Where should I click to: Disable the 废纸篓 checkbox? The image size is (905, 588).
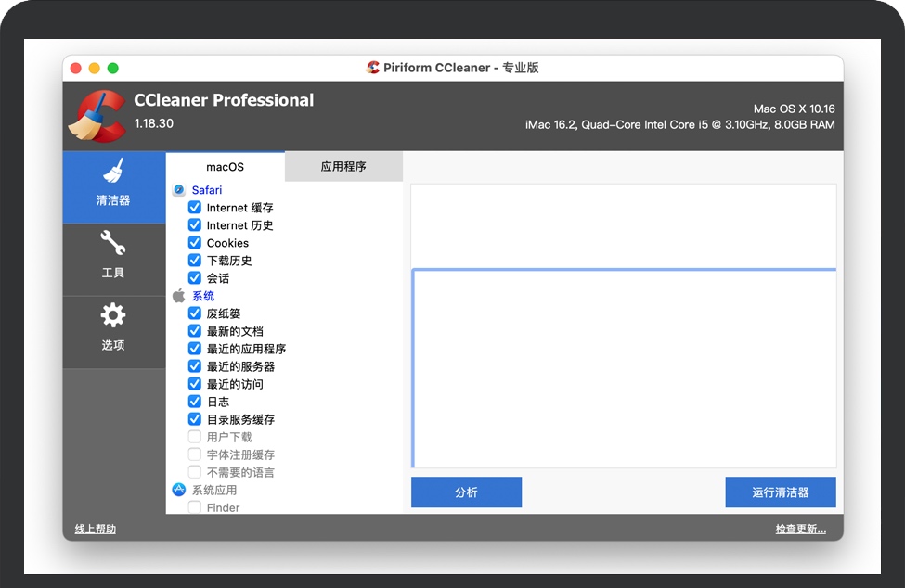tap(195, 313)
